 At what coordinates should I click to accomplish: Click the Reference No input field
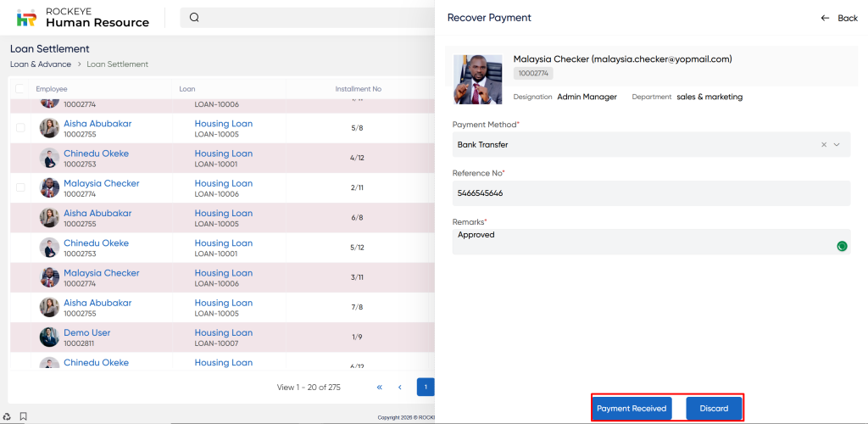tap(650, 193)
